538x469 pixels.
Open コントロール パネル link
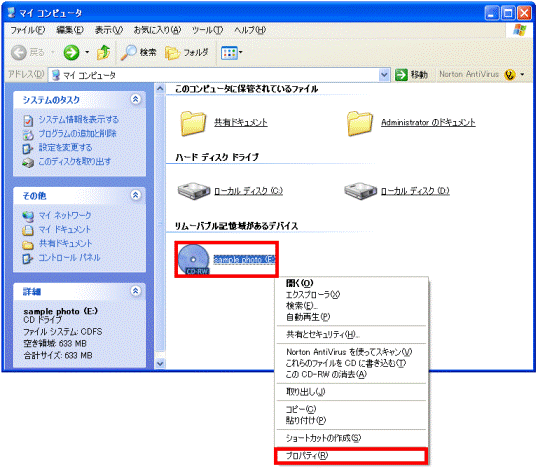click(69, 258)
